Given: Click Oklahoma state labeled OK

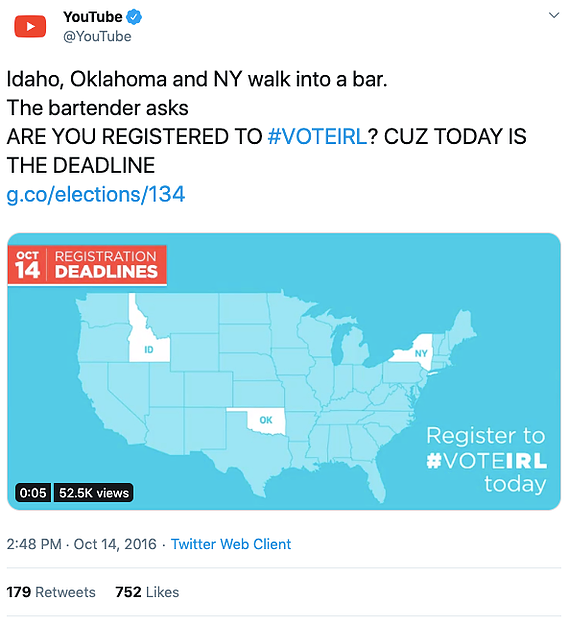Looking at the screenshot, I should click(x=264, y=420).
